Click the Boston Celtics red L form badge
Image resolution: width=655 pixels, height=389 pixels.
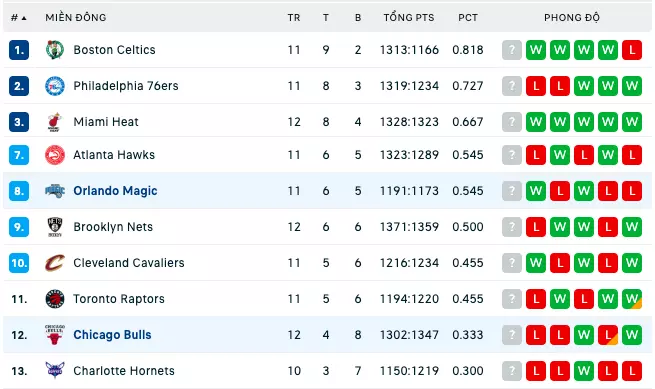(x=632, y=50)
